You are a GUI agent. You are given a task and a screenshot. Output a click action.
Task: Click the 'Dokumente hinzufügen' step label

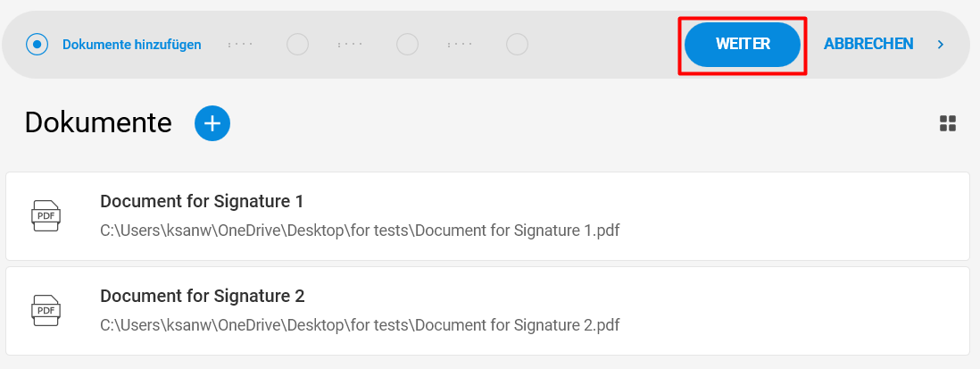[132, 45]
